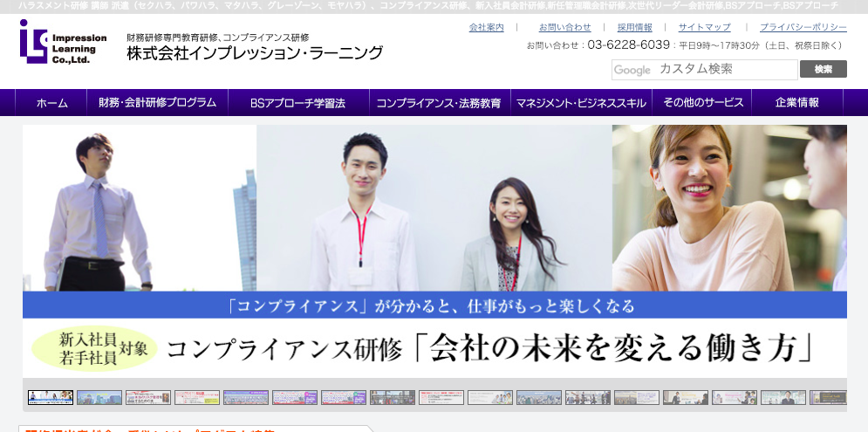The height and width of the screenshot is (432, 868).
Task: Focus the Google カスタム検索 input field
Action: point(704,70)
